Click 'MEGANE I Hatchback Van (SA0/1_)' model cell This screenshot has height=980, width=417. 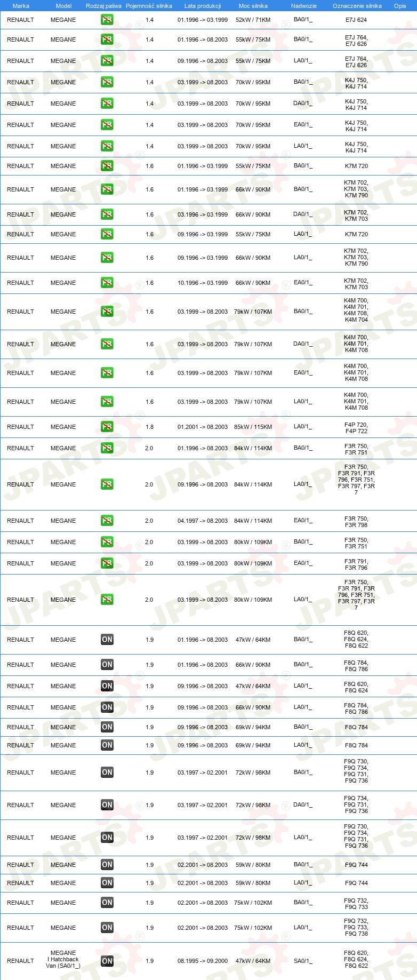pos(63,959)
